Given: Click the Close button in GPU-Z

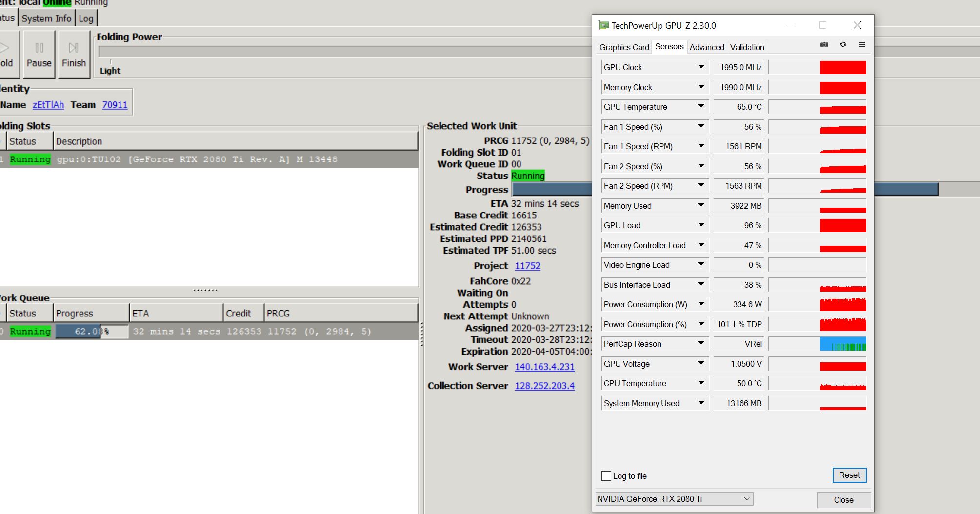Looking at the screenshot, I should click(843, 500).
